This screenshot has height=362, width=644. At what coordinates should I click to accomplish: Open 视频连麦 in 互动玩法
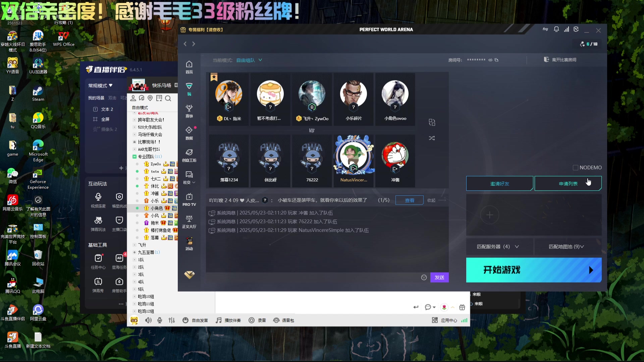pyautogui.click(x=98, y=201)
